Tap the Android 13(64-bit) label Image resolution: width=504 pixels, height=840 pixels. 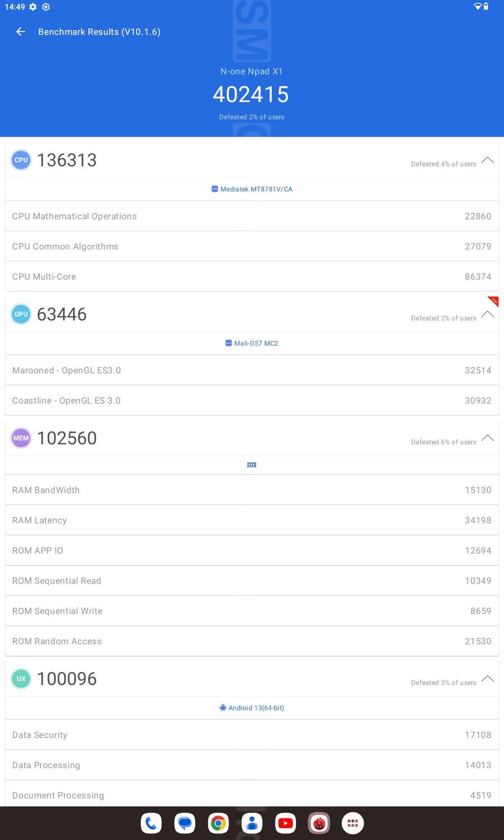click(x=252, y=708)
